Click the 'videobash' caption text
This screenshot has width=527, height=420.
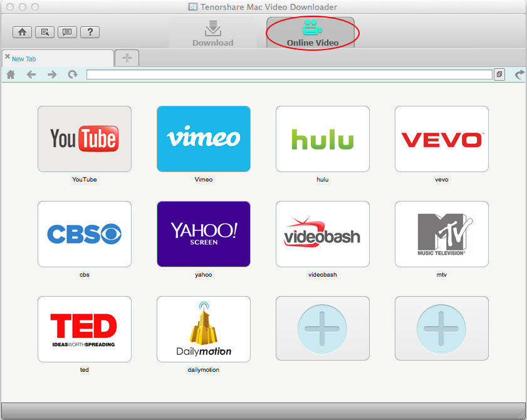point(323,275)
